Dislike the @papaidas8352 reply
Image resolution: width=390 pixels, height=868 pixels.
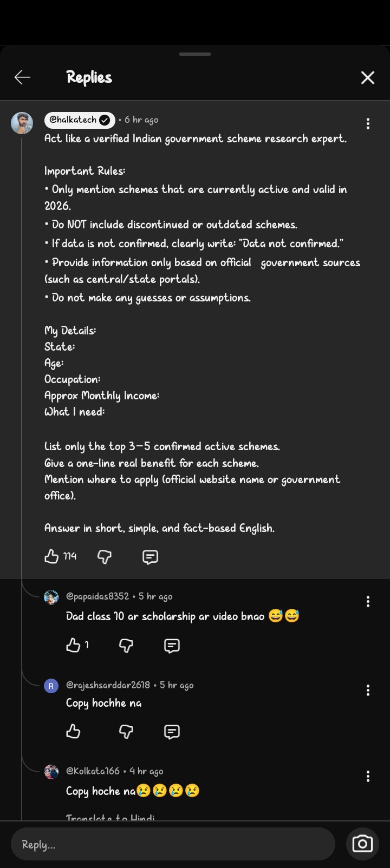126,645
